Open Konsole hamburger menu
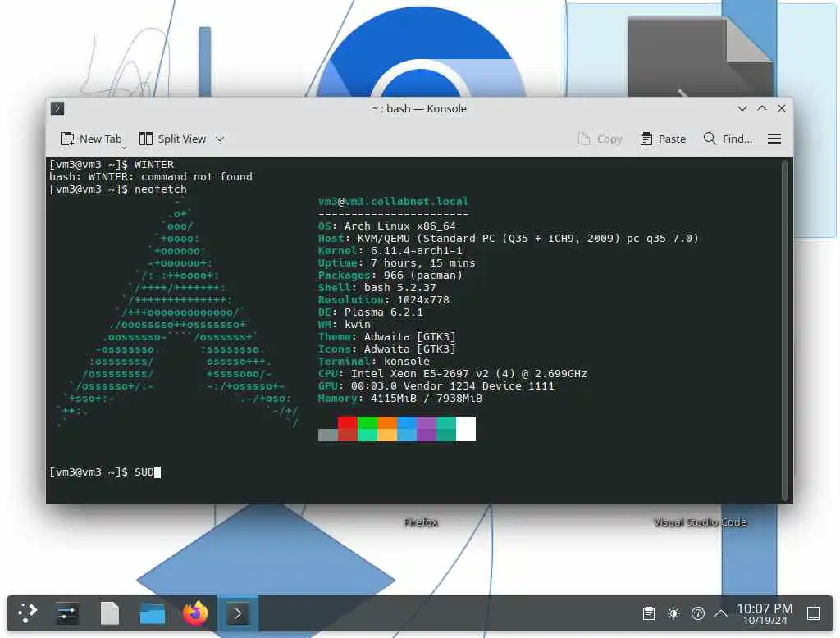 click(x=774, y=139)
